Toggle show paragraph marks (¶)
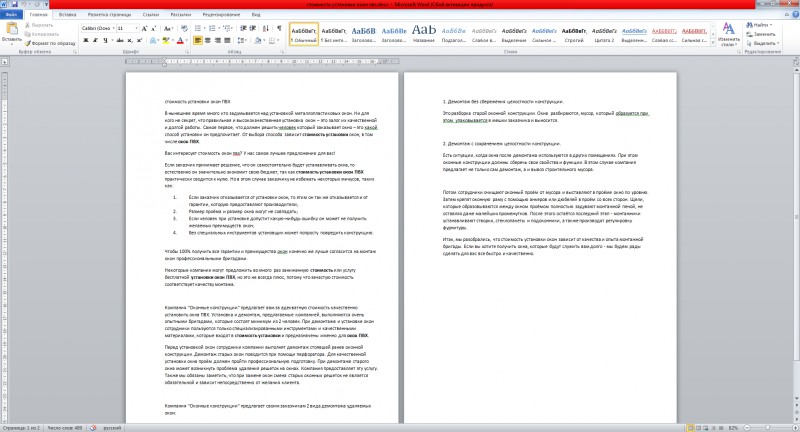Screen dimensions: 800x432 (x=279, y=29)
